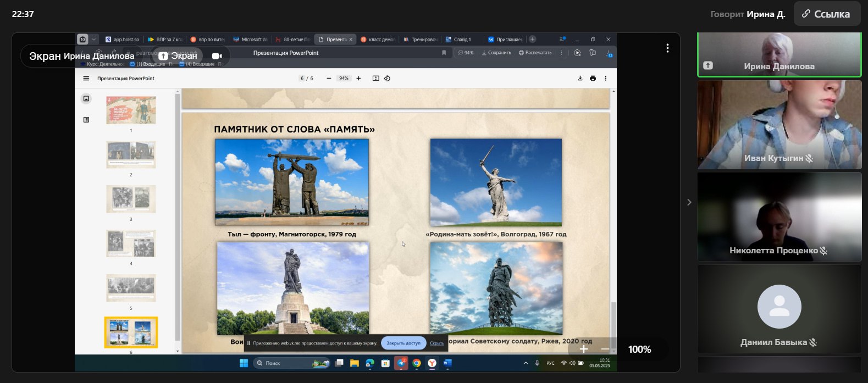This screenshot has height=383, width=868.
Task: Switch to Слайд 1 browser tab
Action: [463, 39]
